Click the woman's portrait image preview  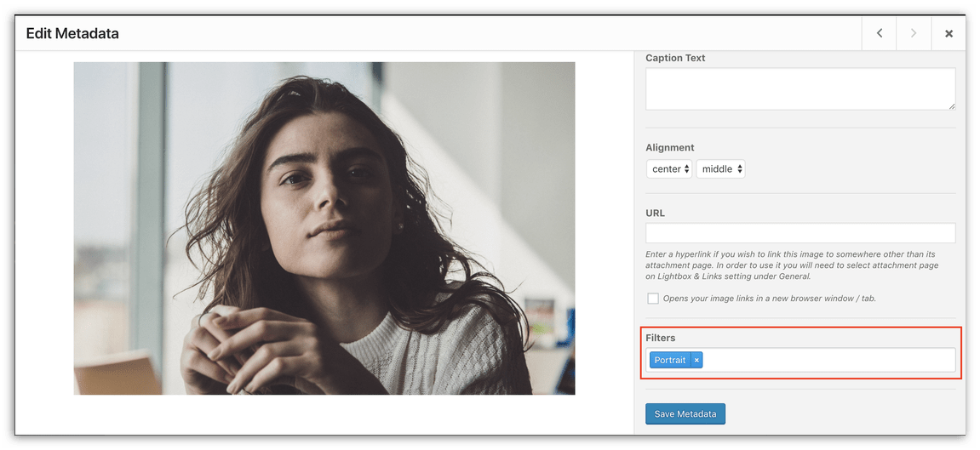(324, 228)
